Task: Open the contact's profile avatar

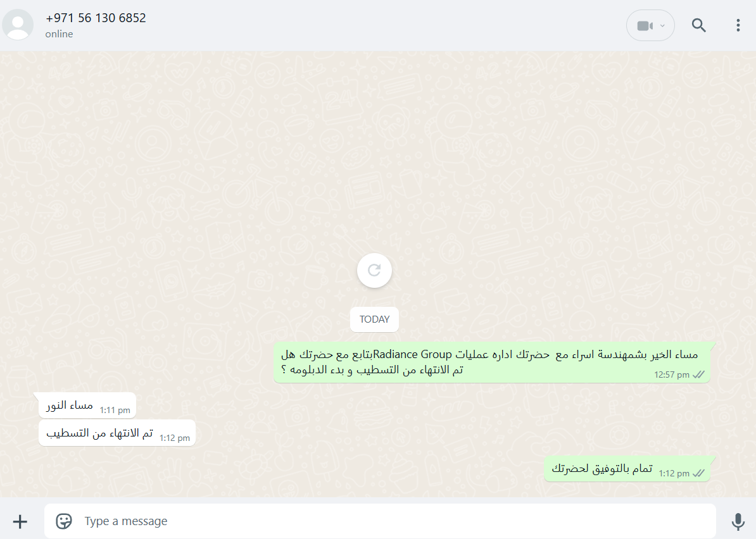Action: [x=18, y=25]
